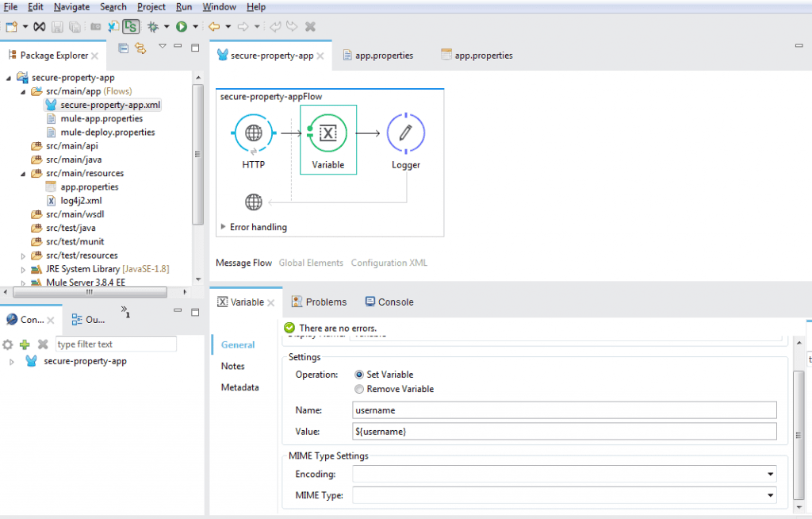Clear the Value field containing ${username}

pos(564,431)
